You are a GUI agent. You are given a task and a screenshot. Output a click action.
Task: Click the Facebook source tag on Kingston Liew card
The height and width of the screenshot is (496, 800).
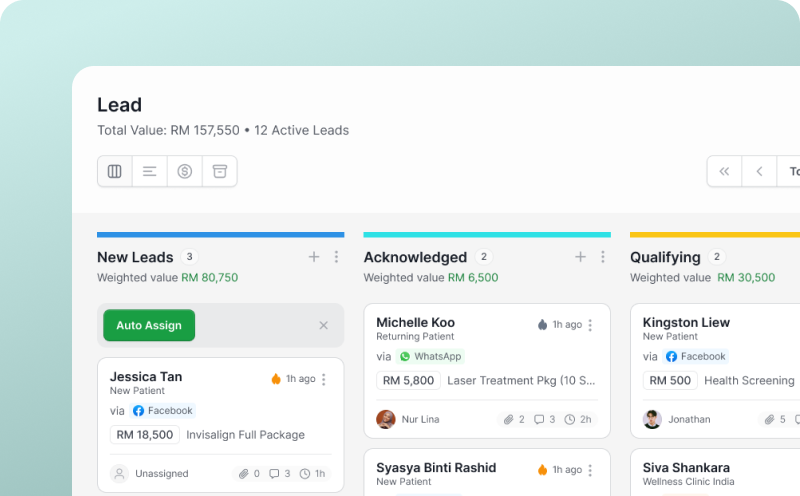click(x=695, y=356)
